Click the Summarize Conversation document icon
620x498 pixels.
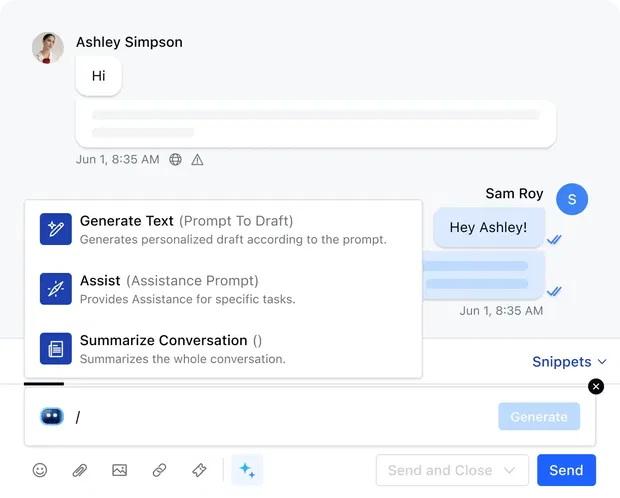click(56, 348)
